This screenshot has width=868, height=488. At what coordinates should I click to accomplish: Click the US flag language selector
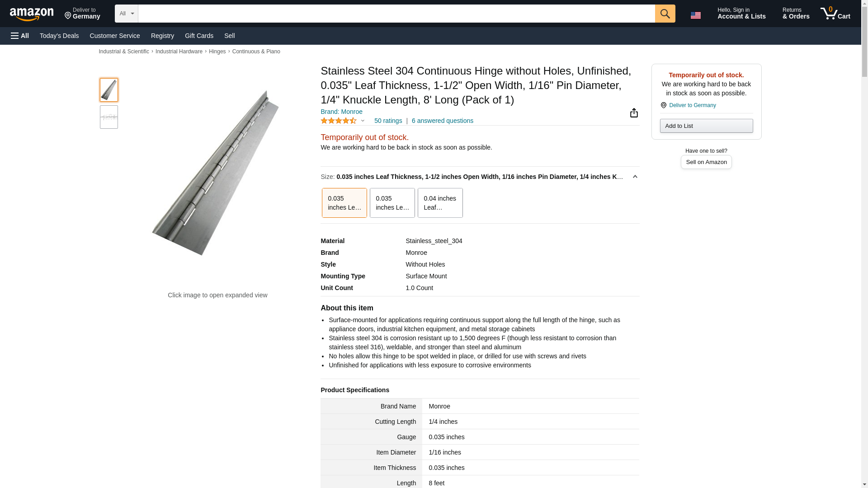(695, 15)
